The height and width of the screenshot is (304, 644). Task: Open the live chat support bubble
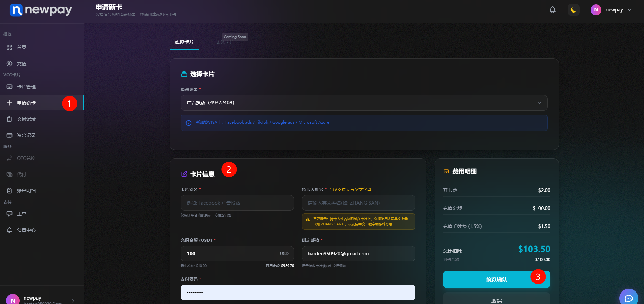[628, 298]
